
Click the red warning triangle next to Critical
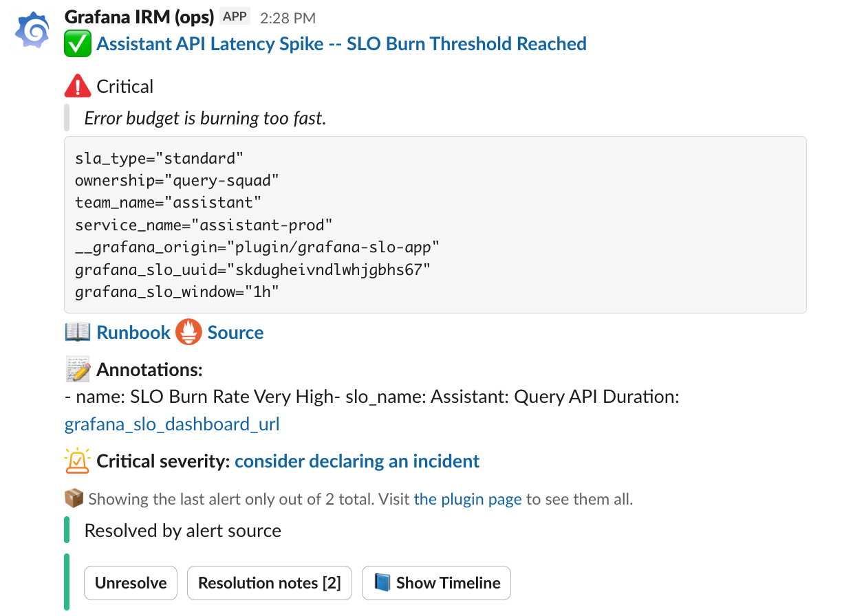[77, 85]
